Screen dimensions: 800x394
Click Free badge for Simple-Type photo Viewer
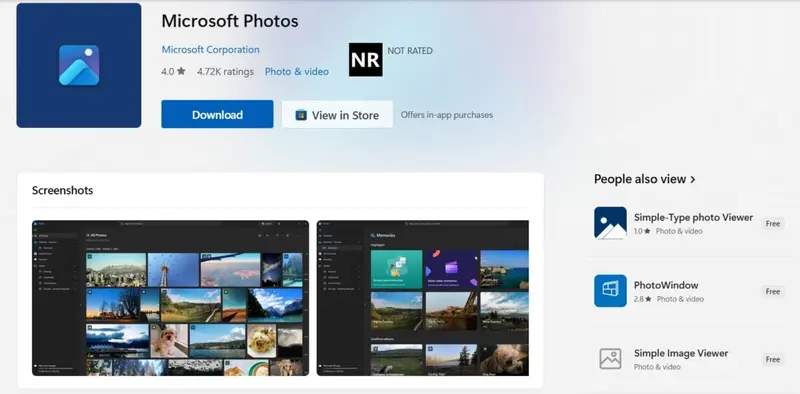772,224
